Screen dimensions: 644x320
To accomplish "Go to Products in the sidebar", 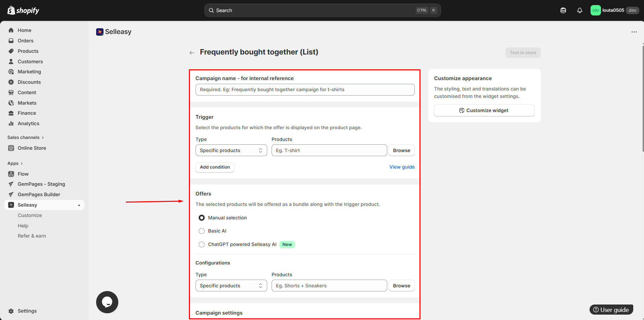I will (28, 51).
